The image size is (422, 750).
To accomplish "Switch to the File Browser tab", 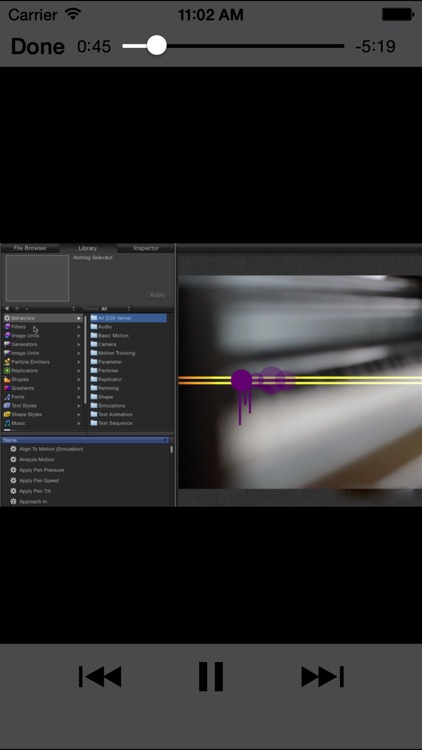I will (30, 248).
